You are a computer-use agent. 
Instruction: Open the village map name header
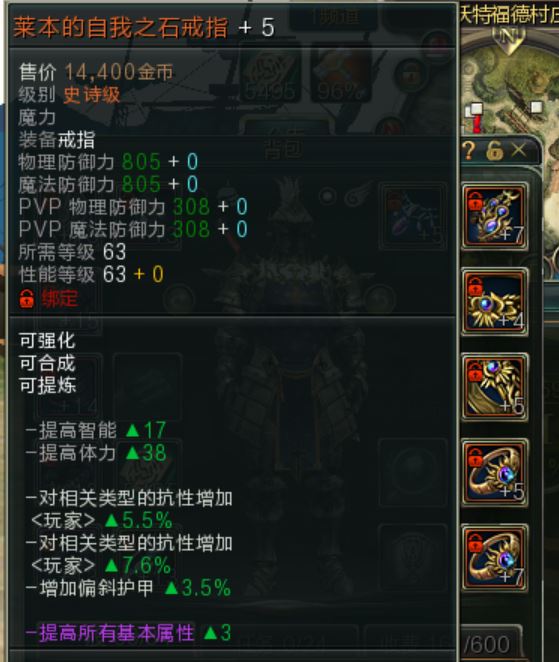(509, 14)
